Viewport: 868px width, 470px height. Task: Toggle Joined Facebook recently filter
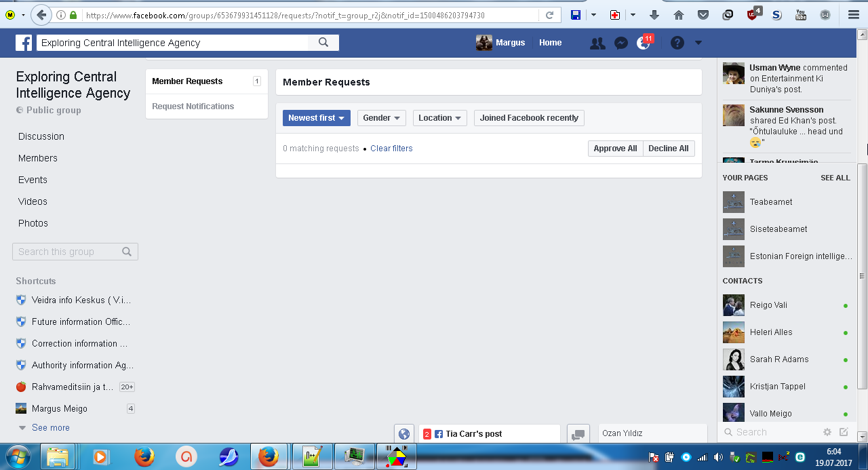pos(529,118)
